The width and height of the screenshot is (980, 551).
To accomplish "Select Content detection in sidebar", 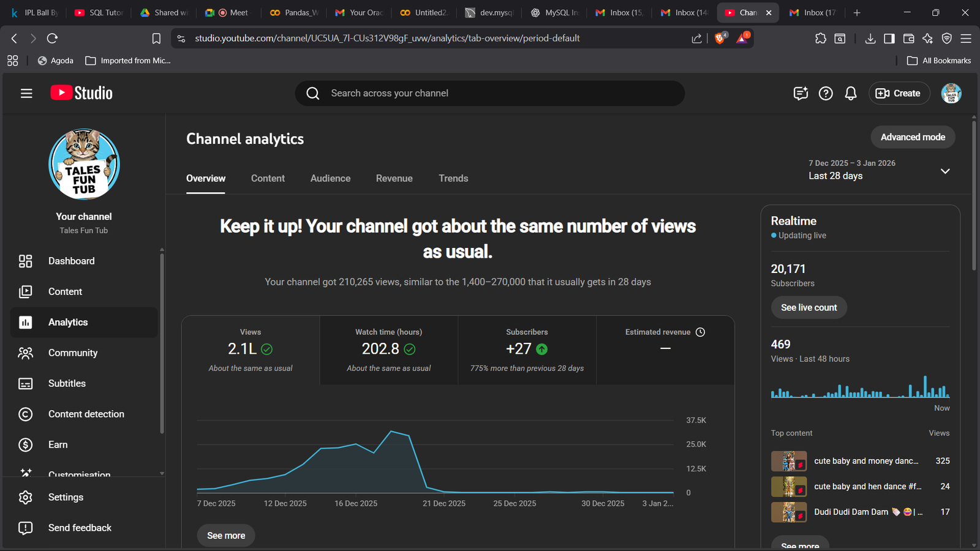I will pos(86,414).
